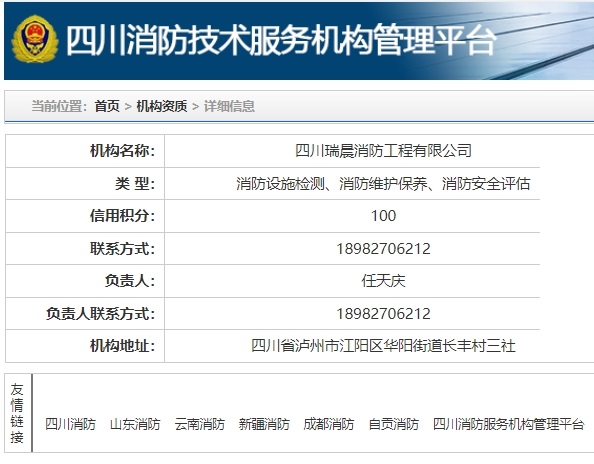Select the company name 四川瑞晨消防工程有限公司
Viewport: 594px width, 464px height.
[383, 151]
